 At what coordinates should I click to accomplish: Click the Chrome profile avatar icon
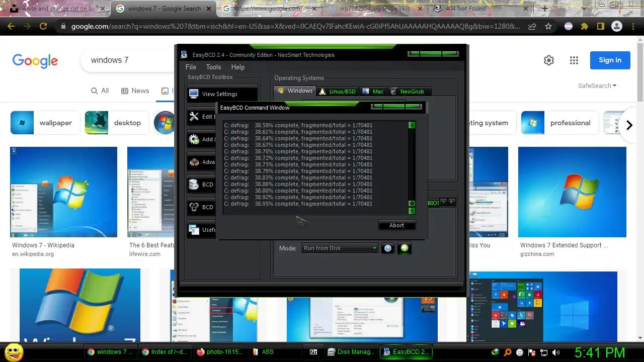point(617,26)
